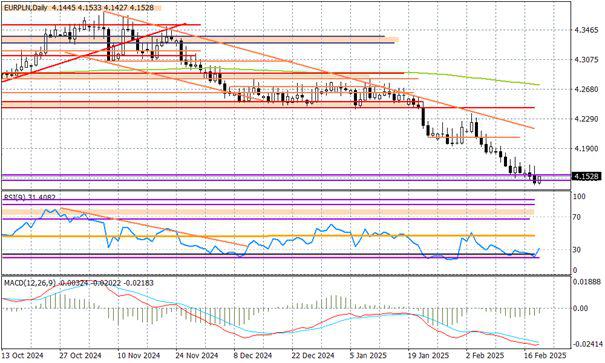The width and height of the screenshot is (605, 363).
Task: Select the 13 Oct 2024 date label
Action: pos(22,355)
